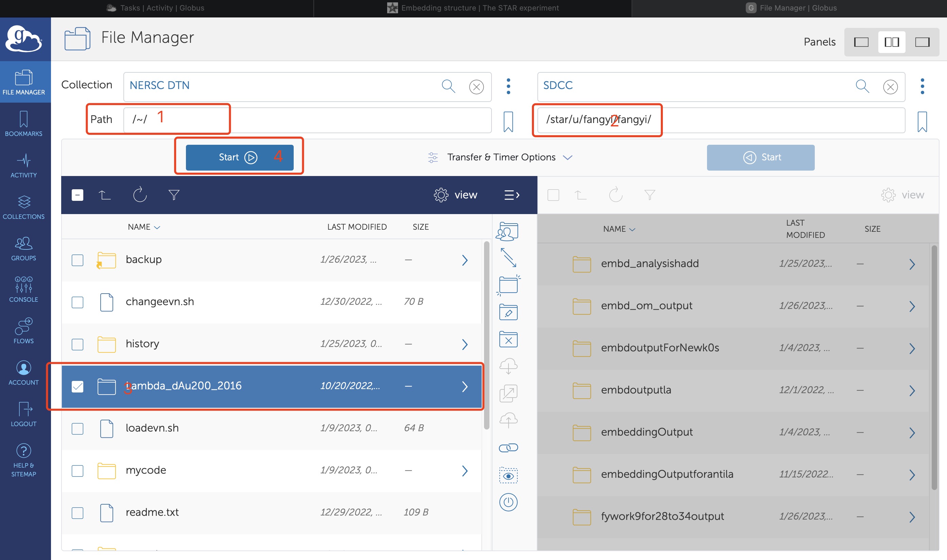This screenshot has width=947, height=560.
Task: Open the filter in left panel
Action: coord(174,195)
